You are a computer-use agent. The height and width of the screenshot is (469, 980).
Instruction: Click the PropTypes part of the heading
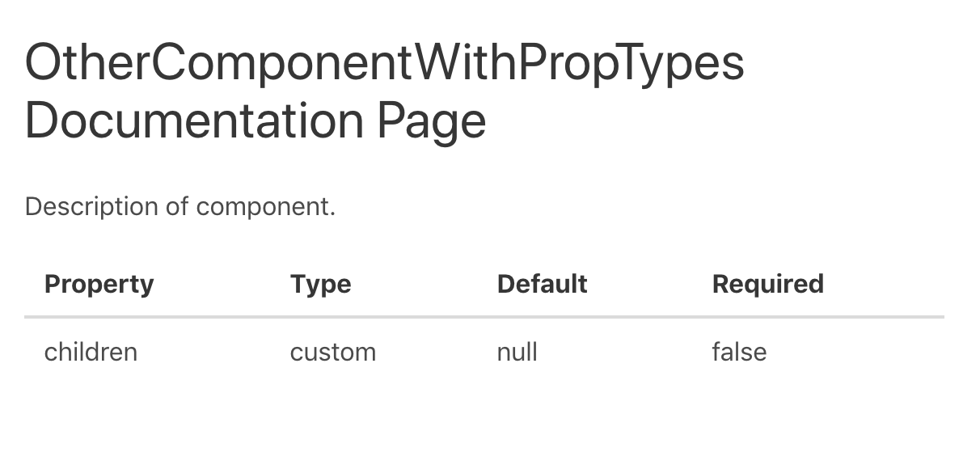coord(631,65)
